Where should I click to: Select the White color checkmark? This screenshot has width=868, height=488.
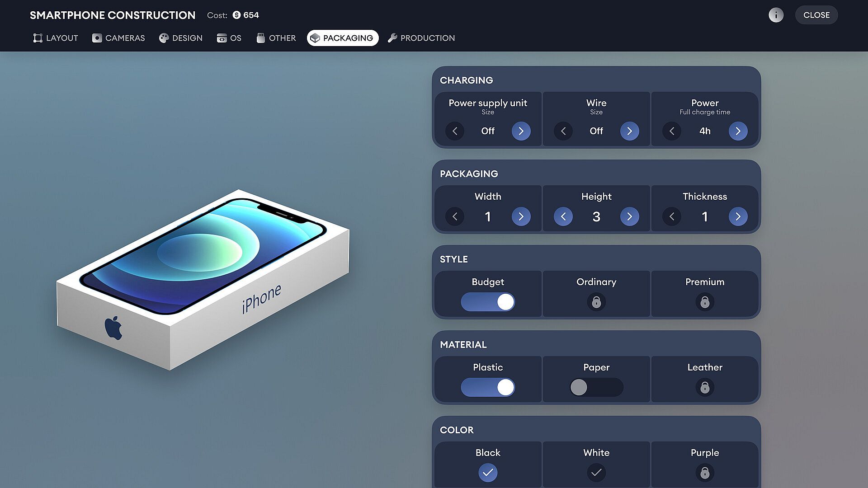(x=596, y=473)
